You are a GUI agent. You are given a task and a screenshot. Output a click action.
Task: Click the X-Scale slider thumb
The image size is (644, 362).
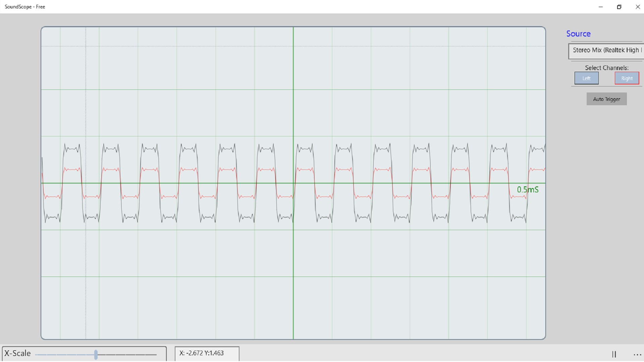tap(96, 354)
